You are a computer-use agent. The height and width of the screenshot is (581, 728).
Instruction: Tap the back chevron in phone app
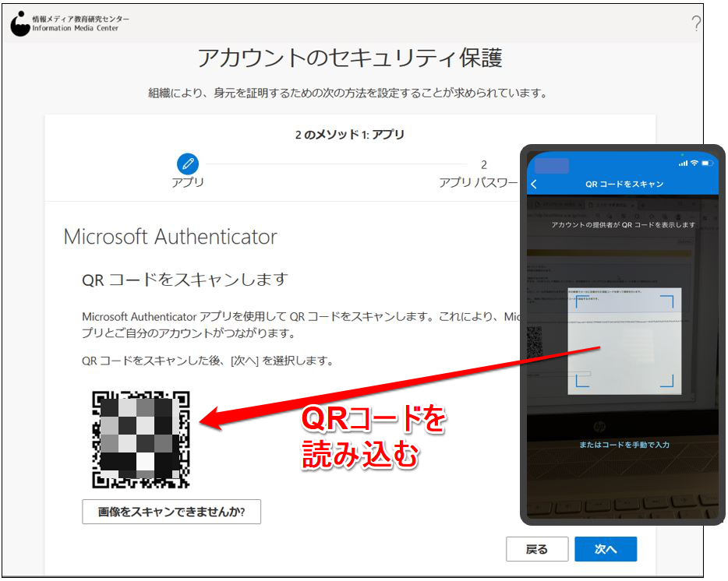coord(534,184)
